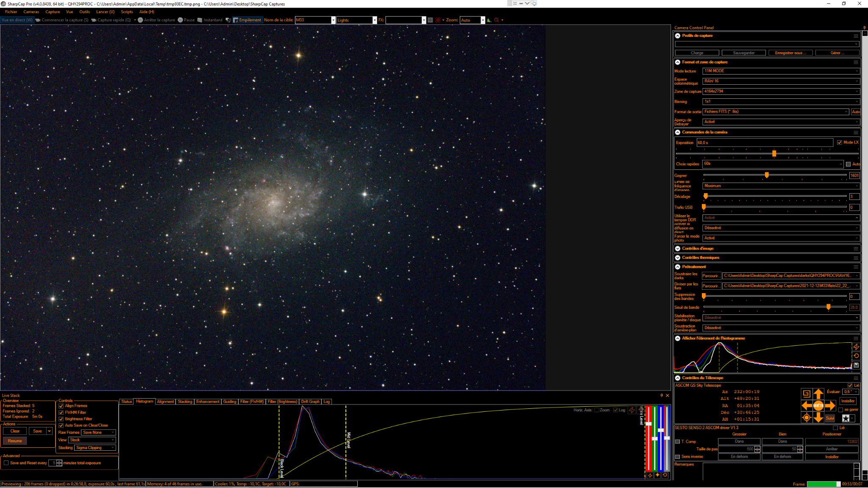868x488 pixels.
Task: Click the Resume button in Live Stack
Action: click(15, 441)
